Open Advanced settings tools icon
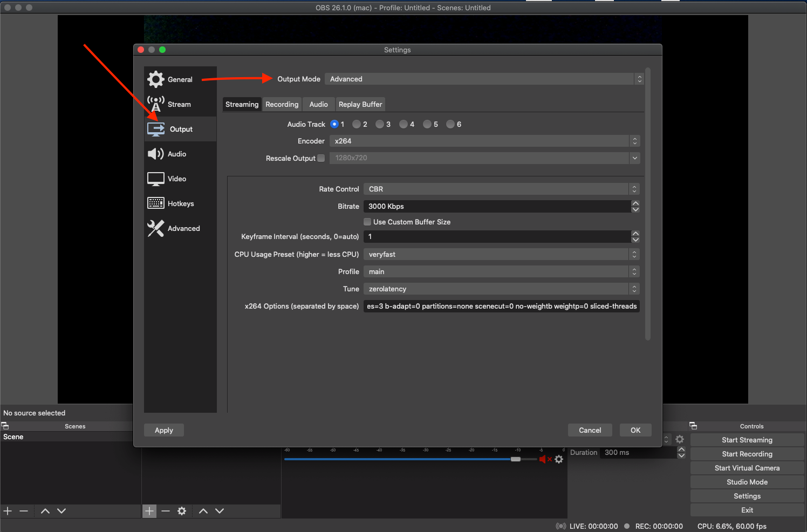This screenshot has height=532, width=807. pos(156,228)
